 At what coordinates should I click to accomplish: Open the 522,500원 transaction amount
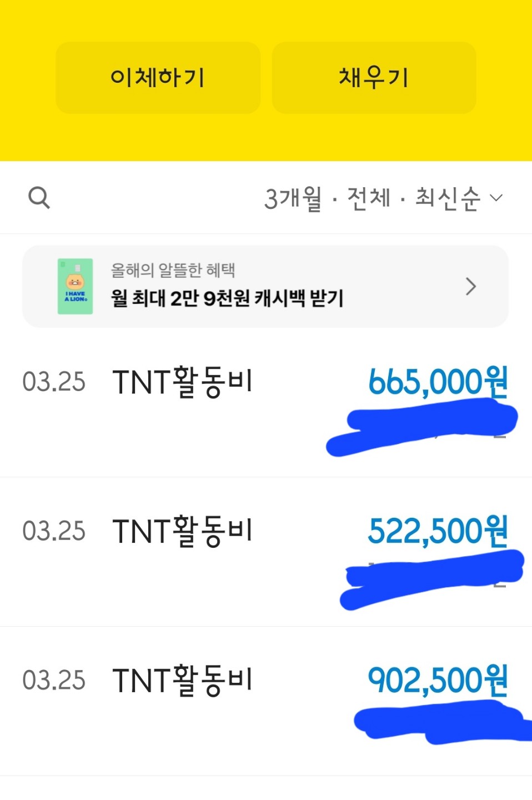pyautogui.click(x=438, y=531)
